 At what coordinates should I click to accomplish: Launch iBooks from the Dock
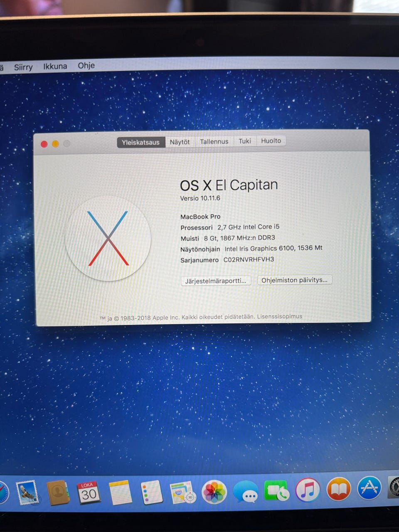pos(339,489)
